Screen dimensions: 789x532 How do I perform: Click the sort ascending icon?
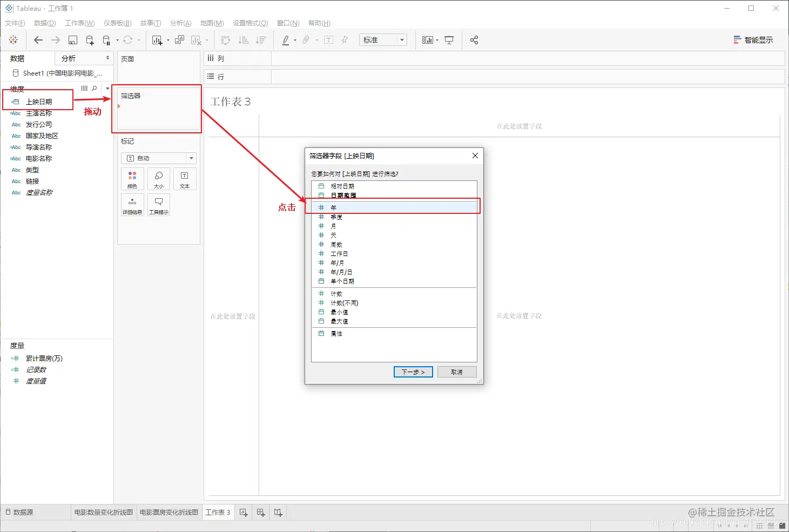coord(244,40)
